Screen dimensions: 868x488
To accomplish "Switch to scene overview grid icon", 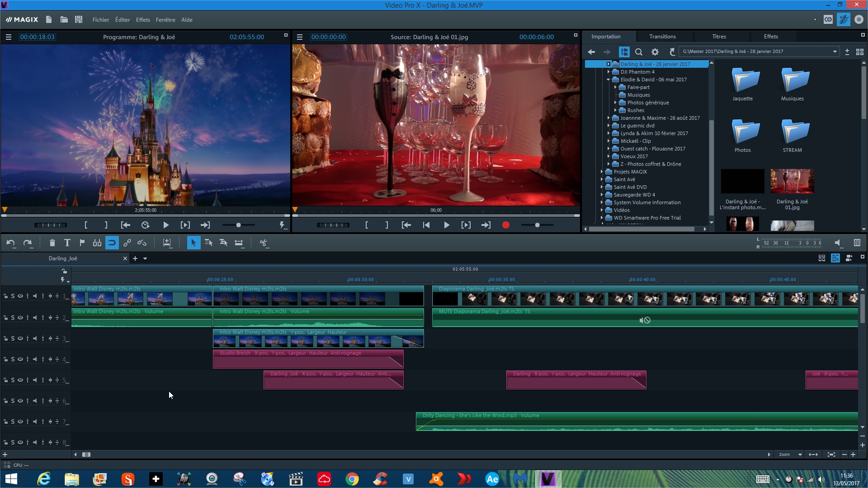I will tap(822, 258).
